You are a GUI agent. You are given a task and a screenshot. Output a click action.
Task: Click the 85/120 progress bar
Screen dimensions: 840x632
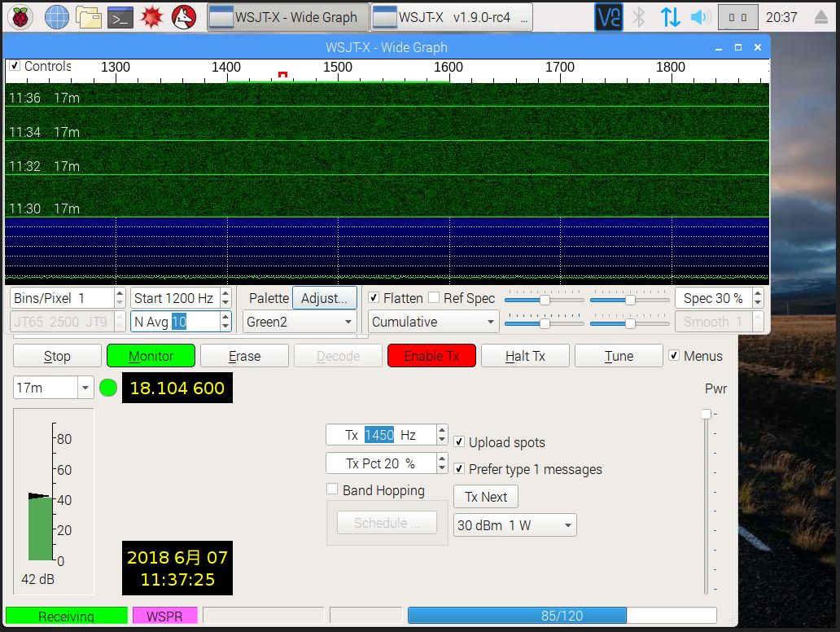(562, 616)
